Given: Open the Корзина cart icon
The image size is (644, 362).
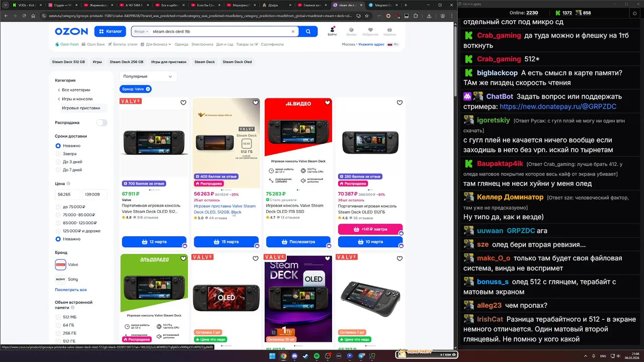Looking at the screenshot, I should tap(389, 32).
